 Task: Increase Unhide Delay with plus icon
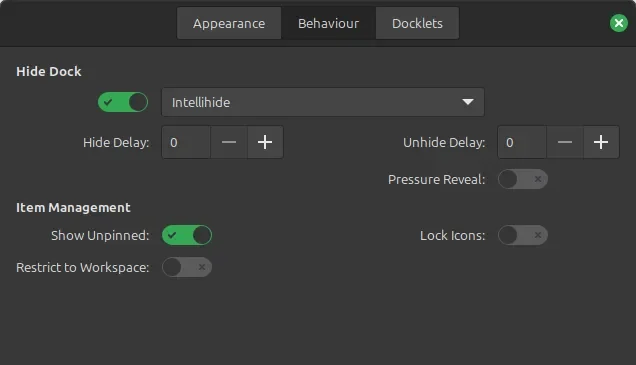pos(601,142)
